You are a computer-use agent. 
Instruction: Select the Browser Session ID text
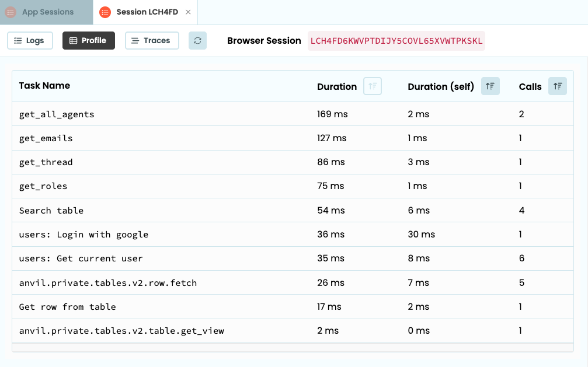pos(396,40)
